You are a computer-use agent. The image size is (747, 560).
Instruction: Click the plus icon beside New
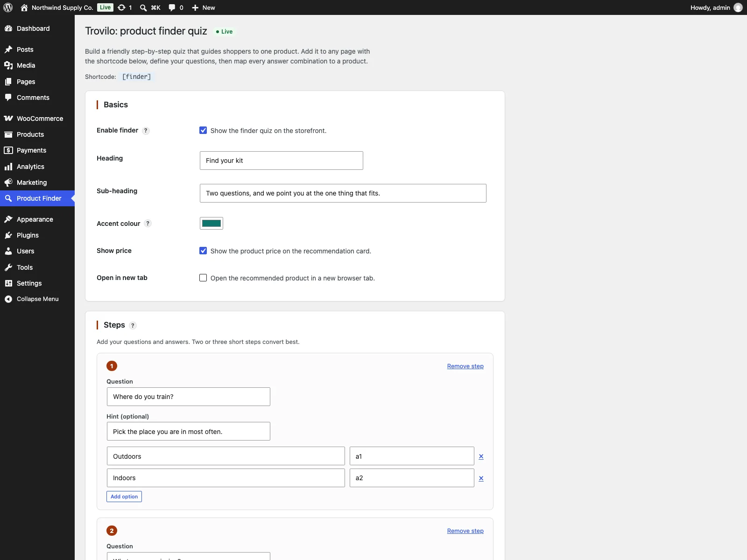tap(195, 7)
